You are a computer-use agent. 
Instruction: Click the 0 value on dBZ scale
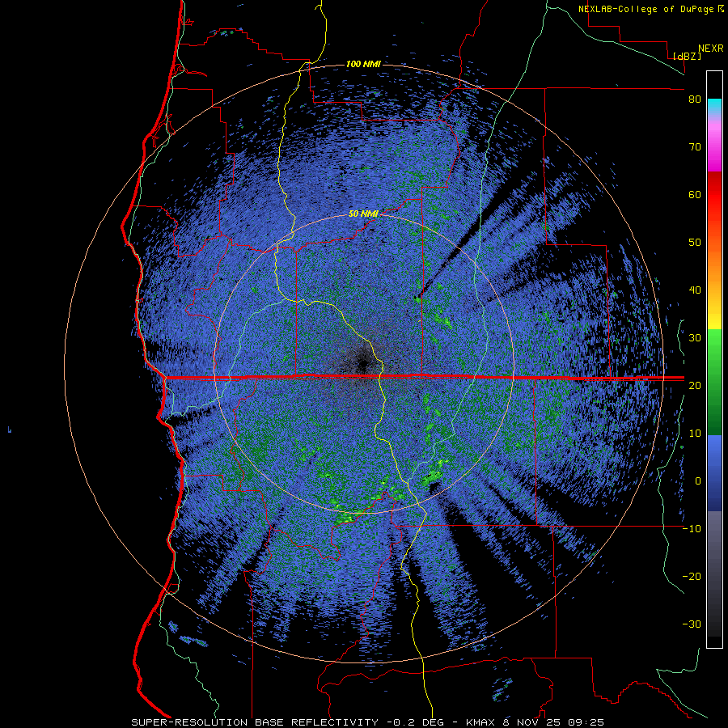point(697,481)
